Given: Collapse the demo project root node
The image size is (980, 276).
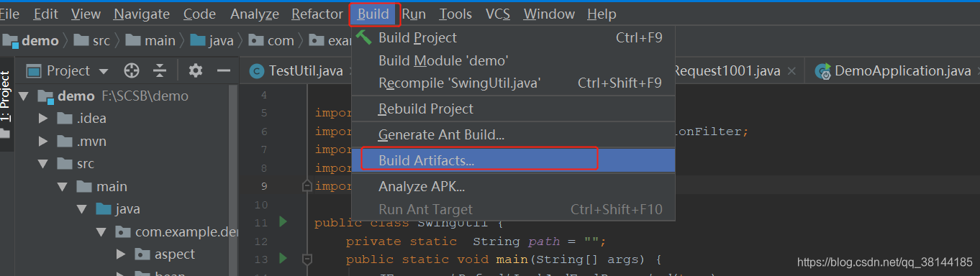Looking at the screenshot, I should coord(23,96).
